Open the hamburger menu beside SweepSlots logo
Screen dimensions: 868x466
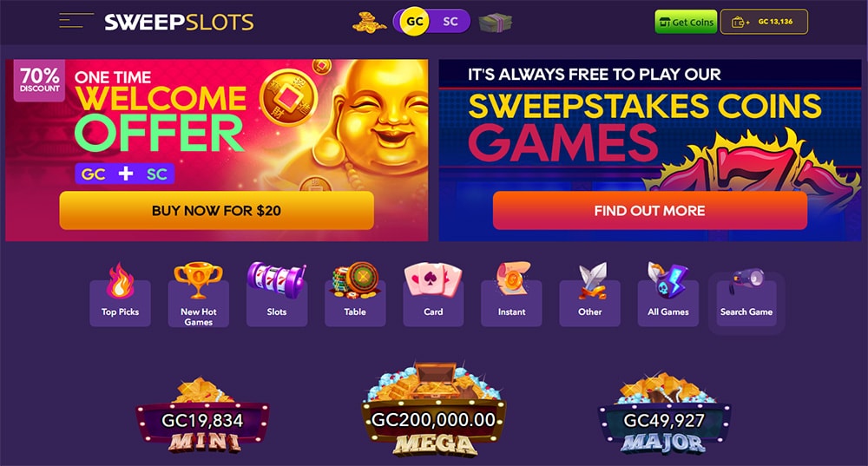click(76, 21)
